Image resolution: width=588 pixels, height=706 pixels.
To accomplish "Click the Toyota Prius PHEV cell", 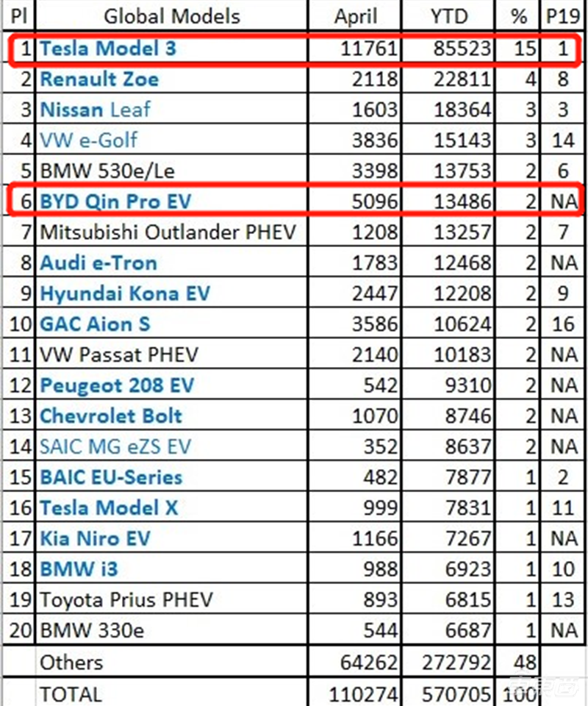I will pos(126,599).
